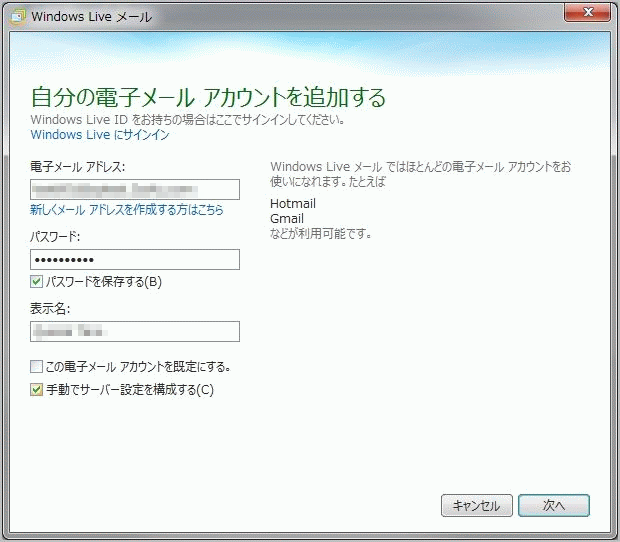Focus the 電子メール アドレス input field
The image size is (620, 542).
(x=135, y=189)
